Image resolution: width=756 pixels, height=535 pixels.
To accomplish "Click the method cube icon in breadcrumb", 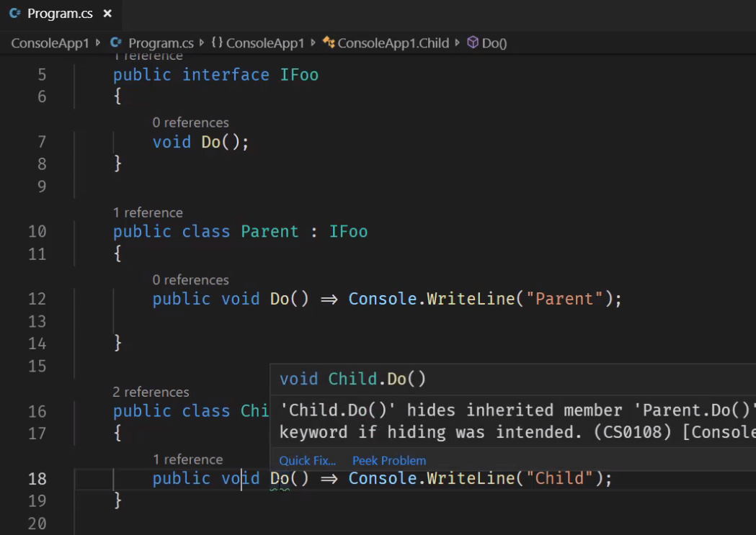I will [473, 43].
